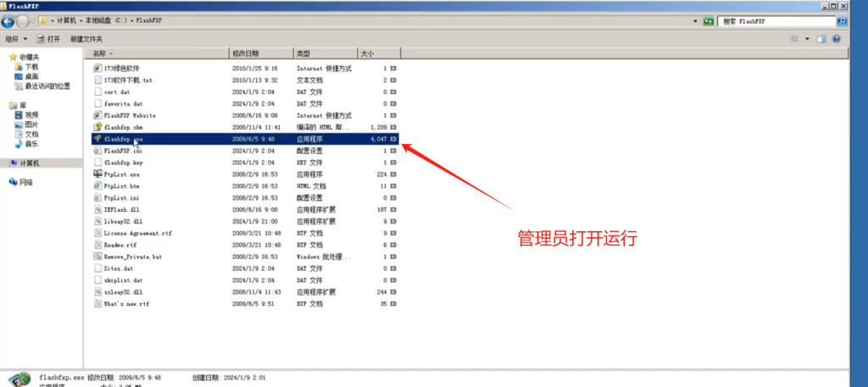Image resolution: width=868 pixels, height=387 pixels.
Task: Select 桌面 in the navigation pane
Action: (31, 77)
